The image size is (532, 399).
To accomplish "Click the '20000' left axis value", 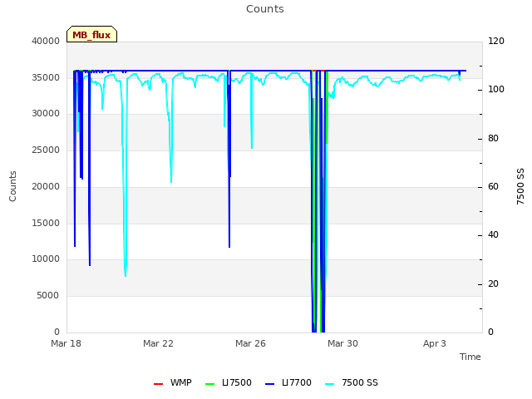I will point(46,186).
